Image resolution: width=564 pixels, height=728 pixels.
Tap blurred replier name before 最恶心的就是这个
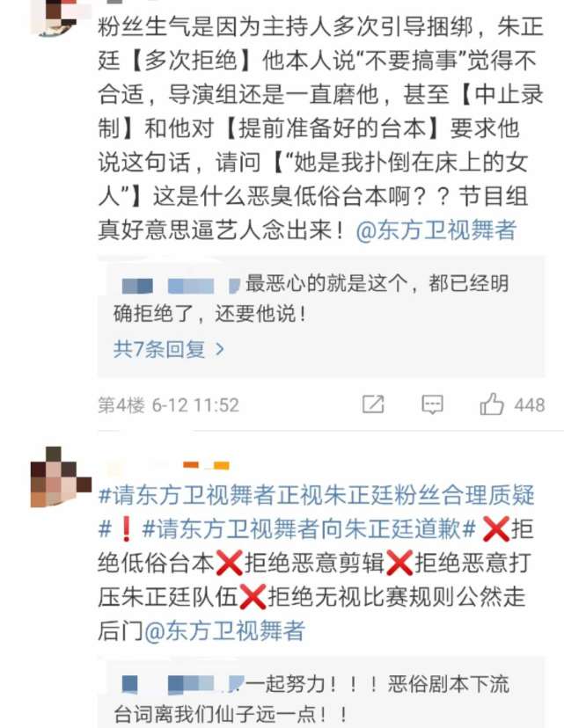180,286
